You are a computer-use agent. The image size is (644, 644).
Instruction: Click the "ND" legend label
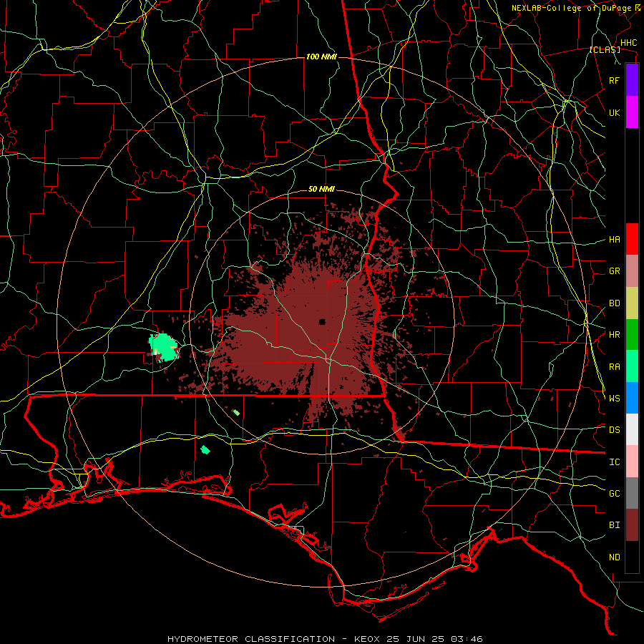click(x=614, y=557)
